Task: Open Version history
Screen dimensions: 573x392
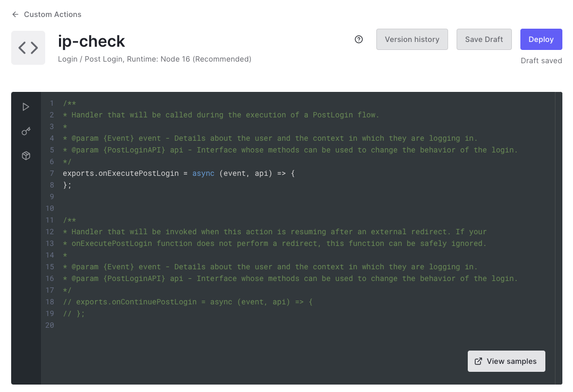Action: pyautogui.click(x=412, y=39)
